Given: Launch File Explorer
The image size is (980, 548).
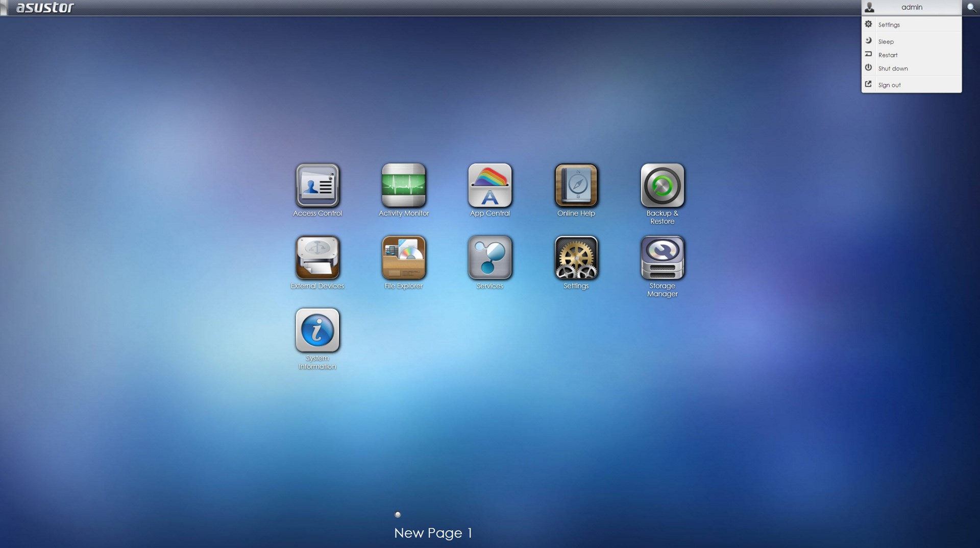Looking at the screenshot, I should click(x=403, y=258).
